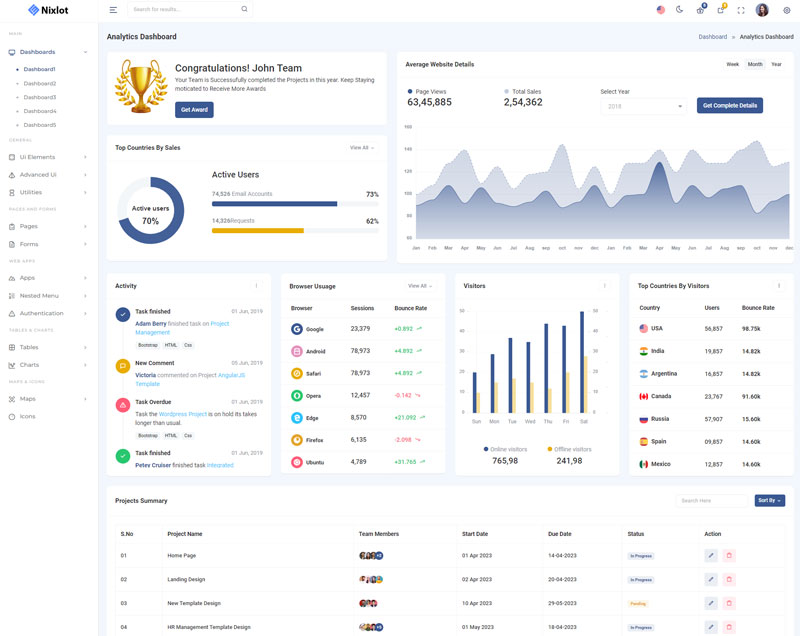Switch chart to Week view
This screenshot has width=800, height=636.
click(x=732, y=64)
